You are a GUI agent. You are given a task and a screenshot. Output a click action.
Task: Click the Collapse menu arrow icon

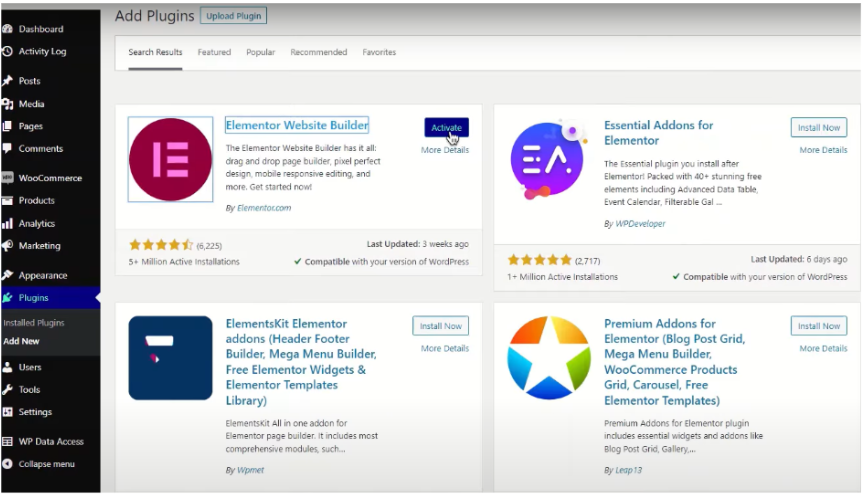pos(7,464)
